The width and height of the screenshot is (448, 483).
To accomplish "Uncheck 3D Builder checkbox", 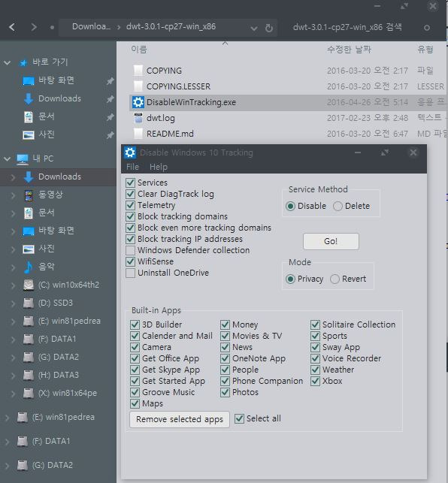I will [x=135, y=325].
